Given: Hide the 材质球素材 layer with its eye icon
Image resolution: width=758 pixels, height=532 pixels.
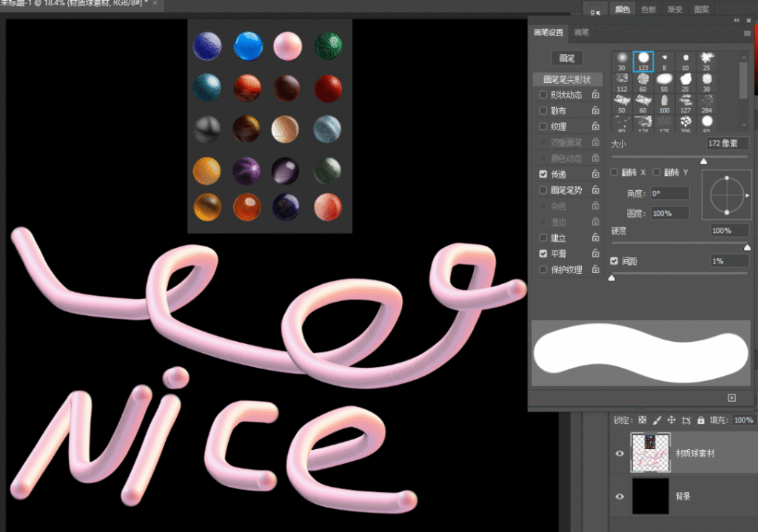Looking at the screenshot, I should click(x=620, y=454).
